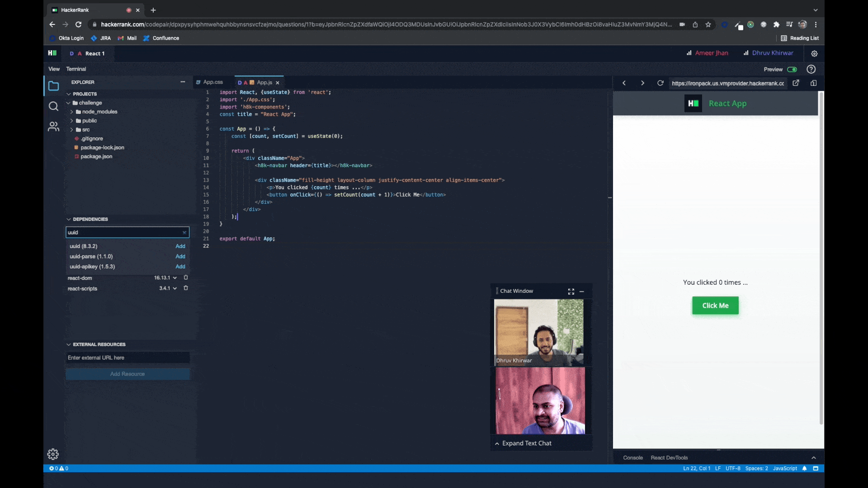The image size is (868, 488).
Task: Expand the node_modules folder
Action: click(72, 112)
